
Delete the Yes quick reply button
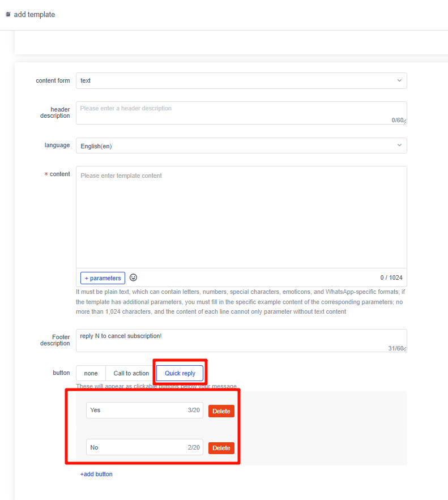point(221,411)
